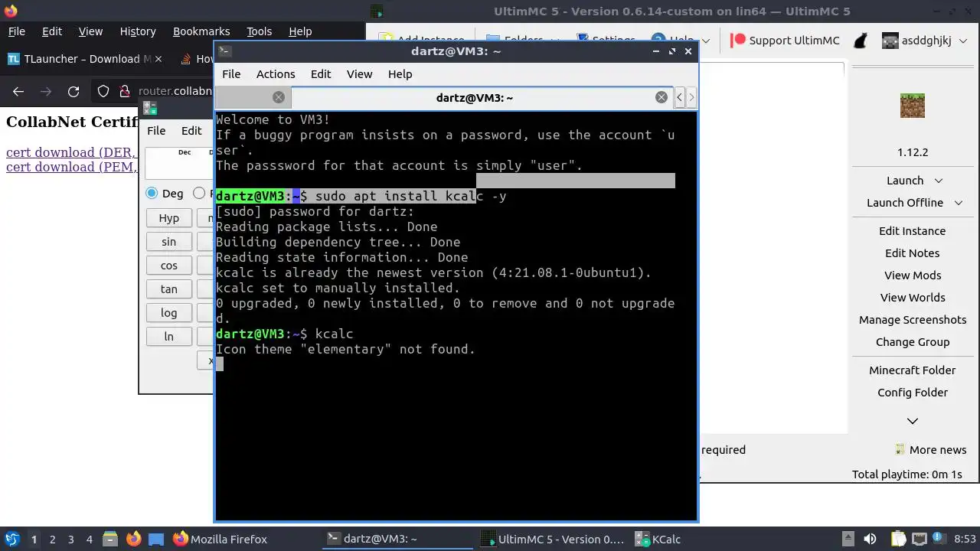Click the notification icon in the system tray
The image size is (980, 551).
click(x=940, y=539)
